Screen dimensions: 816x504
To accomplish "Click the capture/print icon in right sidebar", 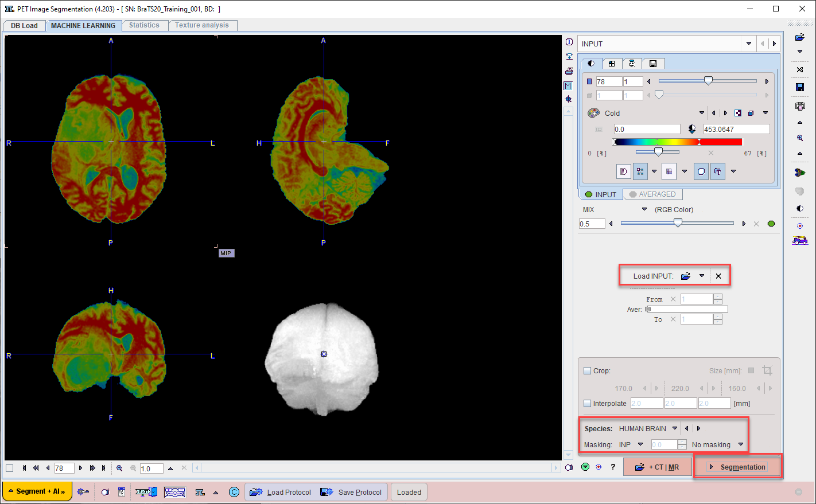I will point(800,106).
